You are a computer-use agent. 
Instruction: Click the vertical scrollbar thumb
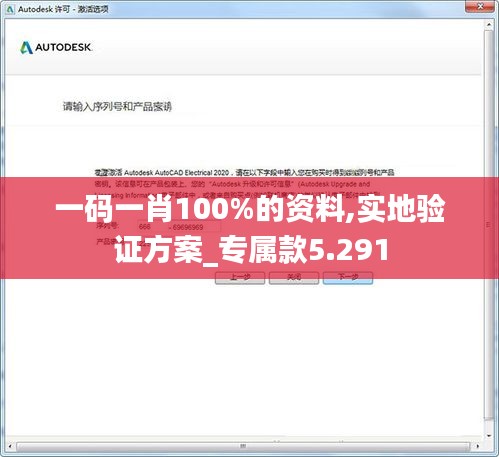(x=489, y=224)
